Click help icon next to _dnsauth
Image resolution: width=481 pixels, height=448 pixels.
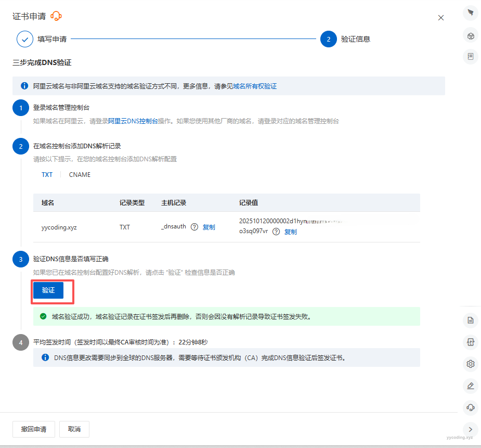(x=194, y=227)
